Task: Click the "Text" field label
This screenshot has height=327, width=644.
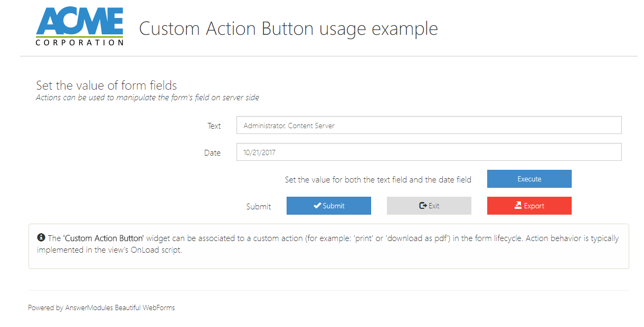Action: click(214, 126)
